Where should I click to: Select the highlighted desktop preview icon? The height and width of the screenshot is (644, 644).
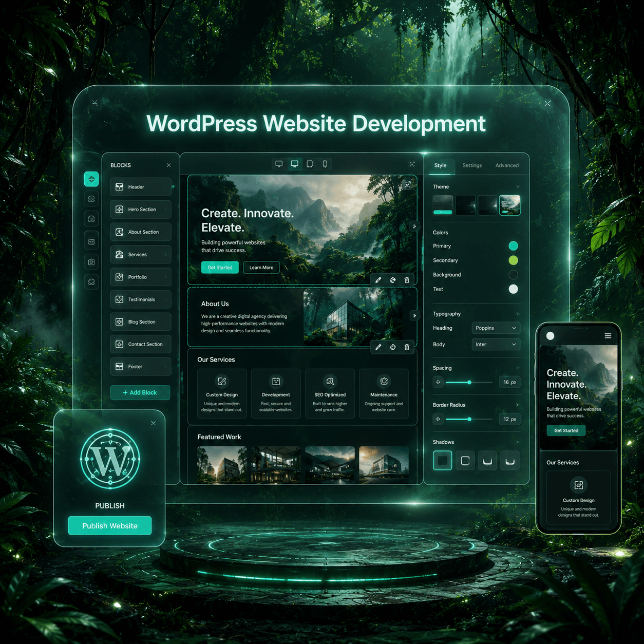(x=294, y=164)
